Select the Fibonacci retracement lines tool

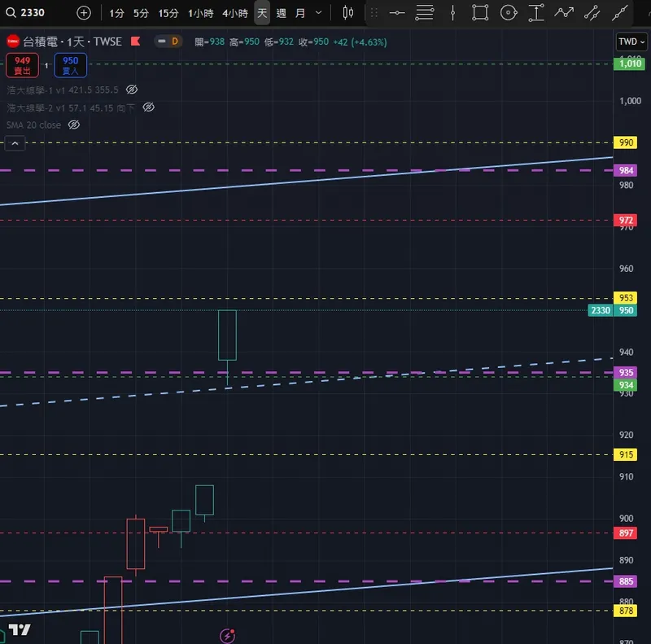(424, 13)
